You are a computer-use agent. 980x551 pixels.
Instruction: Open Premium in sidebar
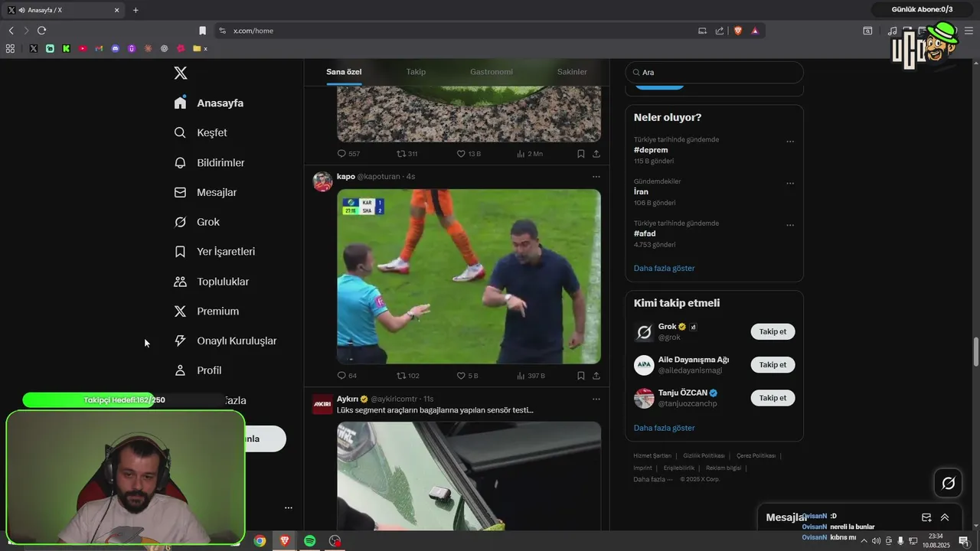click(x=206, y=311)
